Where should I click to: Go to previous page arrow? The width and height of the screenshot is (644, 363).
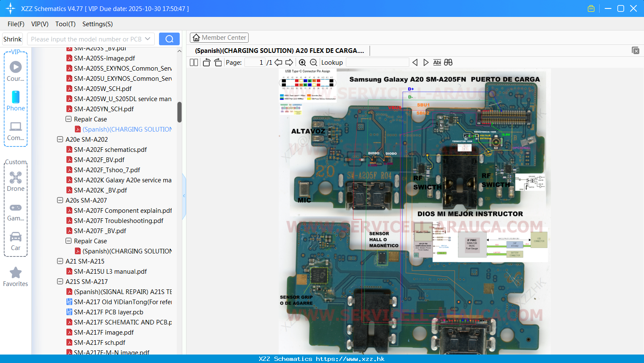[278, 63]
